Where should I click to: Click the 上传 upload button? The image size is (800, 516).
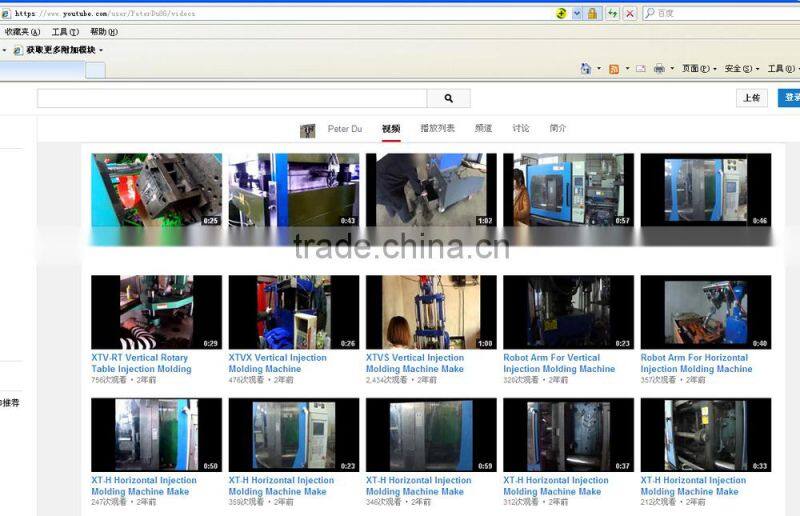(x=752, y=98)
